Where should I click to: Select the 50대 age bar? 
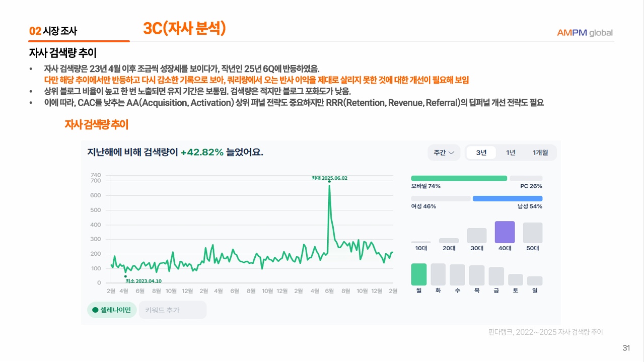(532, 233)
